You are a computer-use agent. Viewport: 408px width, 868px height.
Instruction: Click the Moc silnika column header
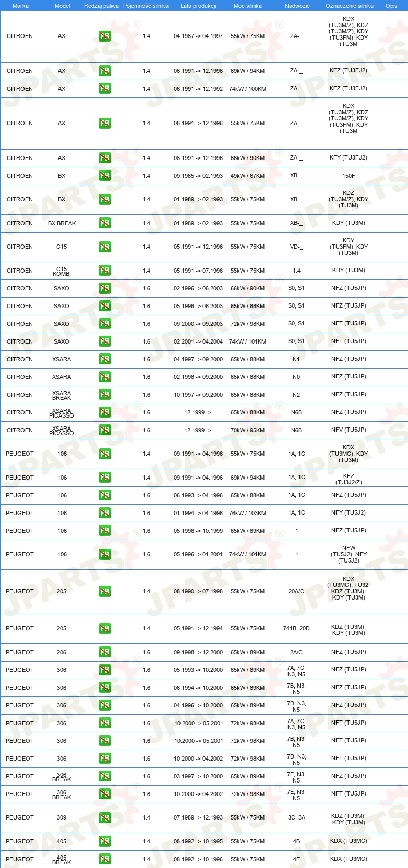click(247, 6)
